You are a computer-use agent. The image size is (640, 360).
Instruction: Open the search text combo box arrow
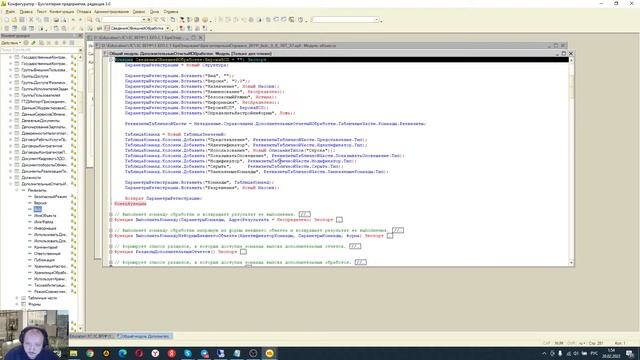click(x=144, y=20)
